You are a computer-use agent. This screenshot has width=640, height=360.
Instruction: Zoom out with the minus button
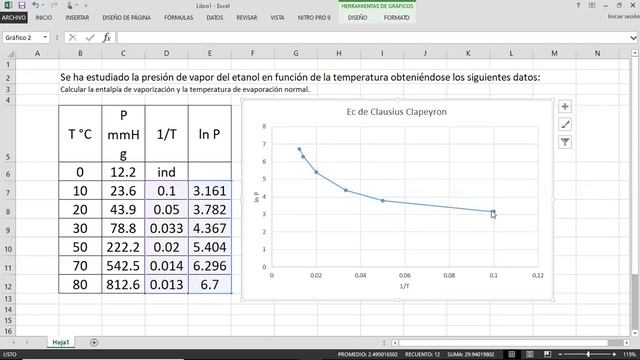click(x=560, y=354)
